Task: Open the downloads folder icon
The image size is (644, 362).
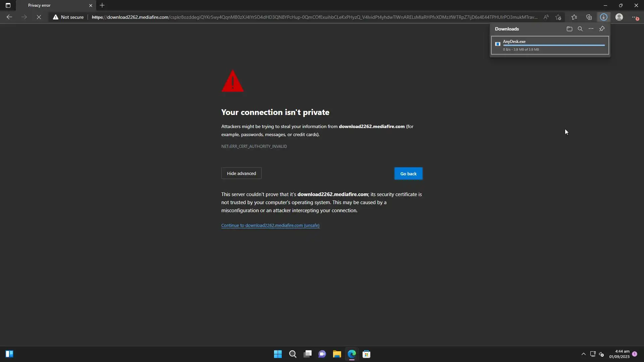Action: coord(569,29)
